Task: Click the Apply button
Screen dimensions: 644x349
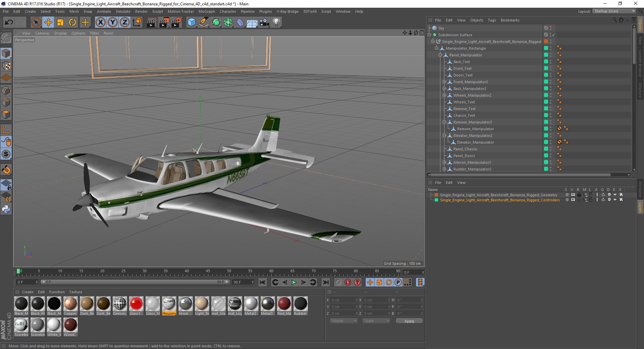Action: [x=409, y=321]
